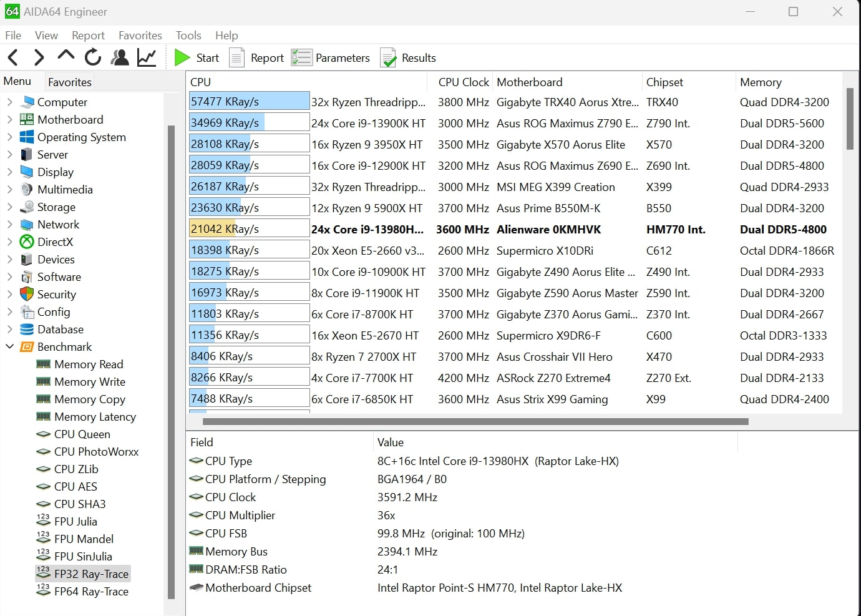Expand the Software tree node

[9, 276]
